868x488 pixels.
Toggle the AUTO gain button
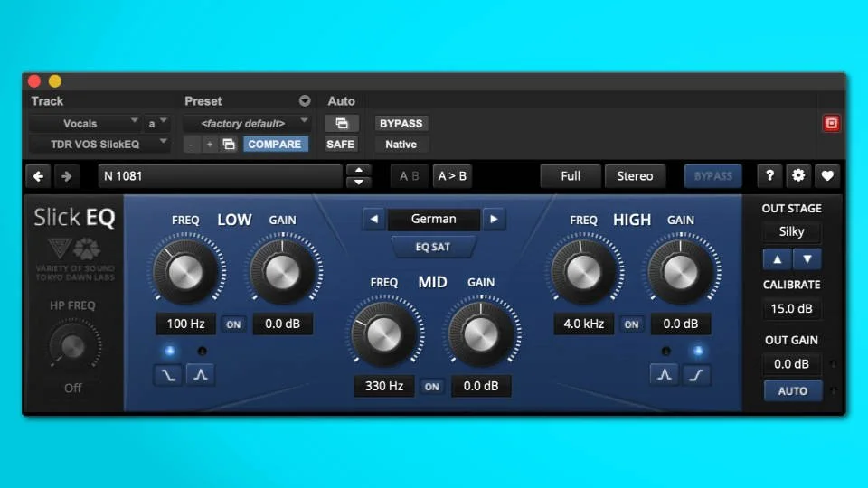pos(793,391)
